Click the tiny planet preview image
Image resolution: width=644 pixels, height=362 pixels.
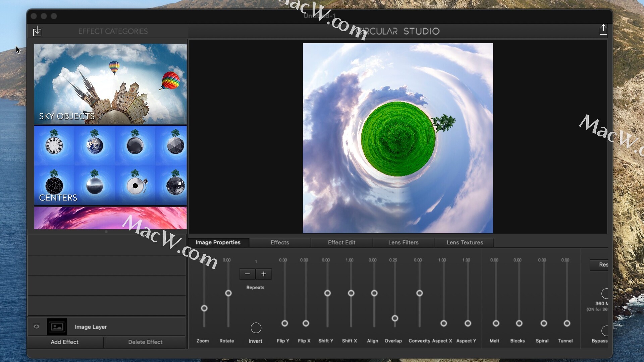click(x=398, y=138)
